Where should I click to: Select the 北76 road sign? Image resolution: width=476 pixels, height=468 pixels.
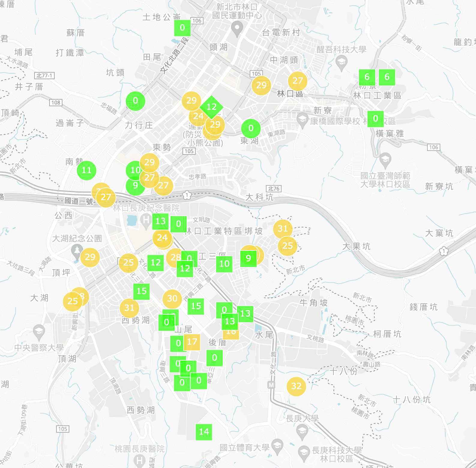point(274,189)
